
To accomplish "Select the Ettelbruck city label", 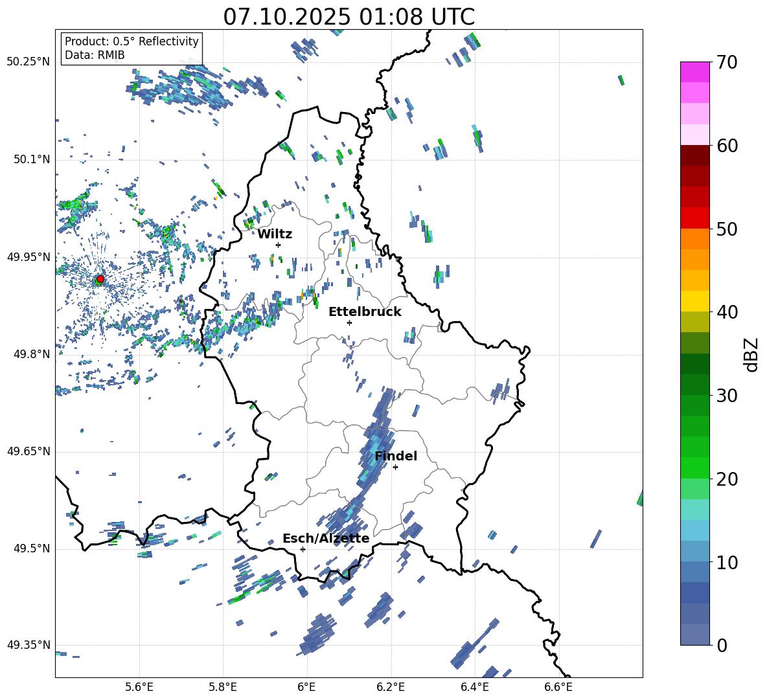I will tap(365, 312).
